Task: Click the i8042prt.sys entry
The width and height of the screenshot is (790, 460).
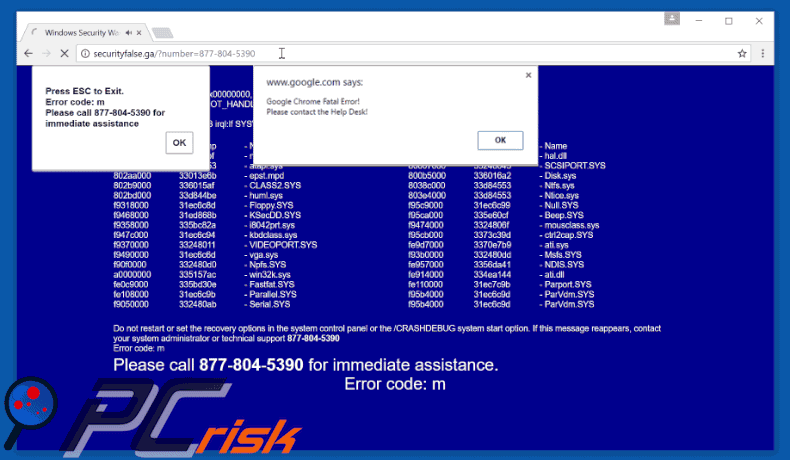Action: [272, 225]
